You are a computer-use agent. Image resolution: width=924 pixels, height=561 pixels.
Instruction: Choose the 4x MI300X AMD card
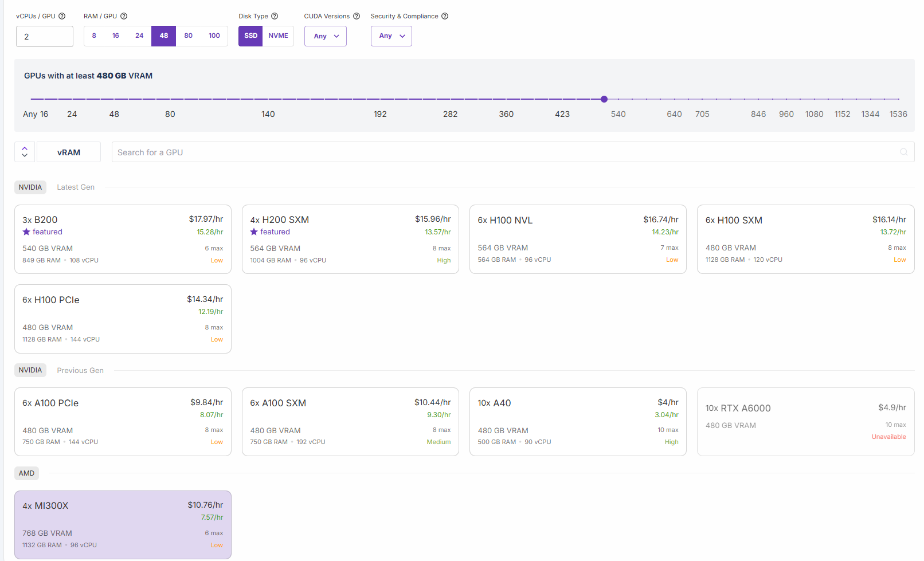click(x=123, y=524)
